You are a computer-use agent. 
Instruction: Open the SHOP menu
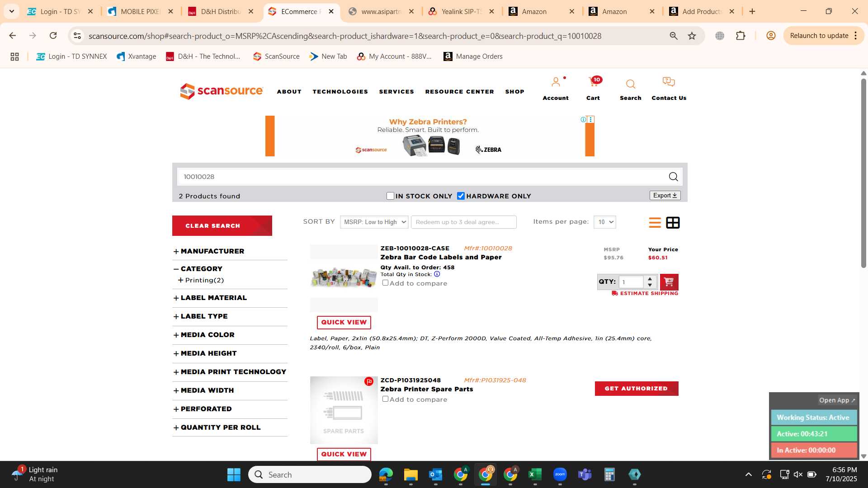pyautogui.click(x=514, y=92)
